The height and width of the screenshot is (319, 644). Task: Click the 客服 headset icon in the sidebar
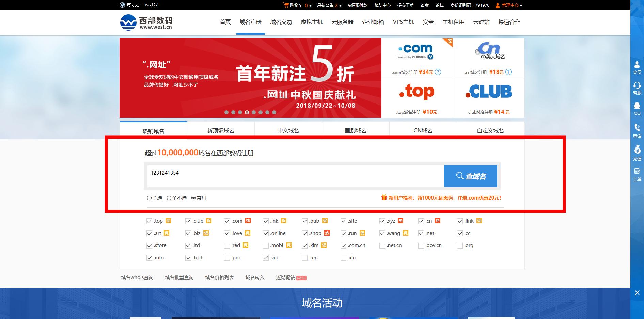pos(637,88)
